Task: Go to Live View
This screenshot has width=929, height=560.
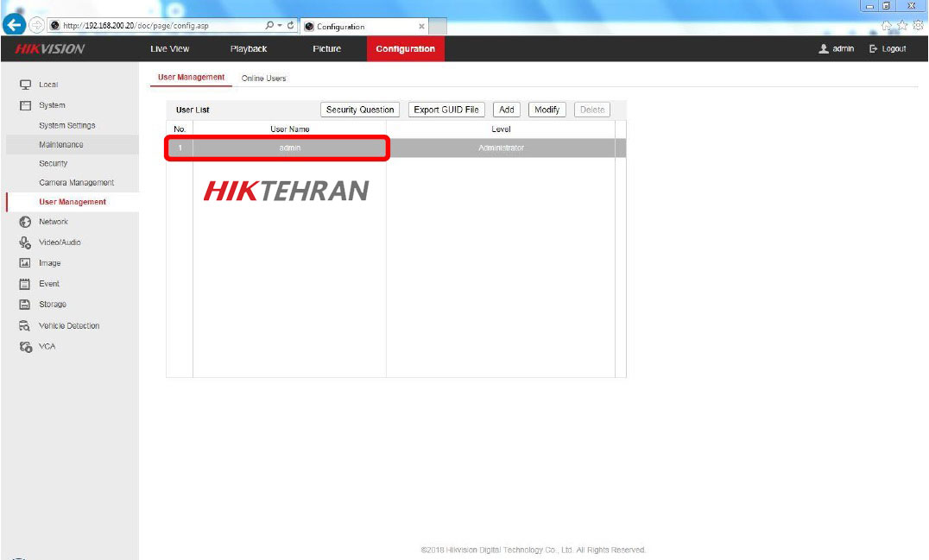Action: (169, 48)
